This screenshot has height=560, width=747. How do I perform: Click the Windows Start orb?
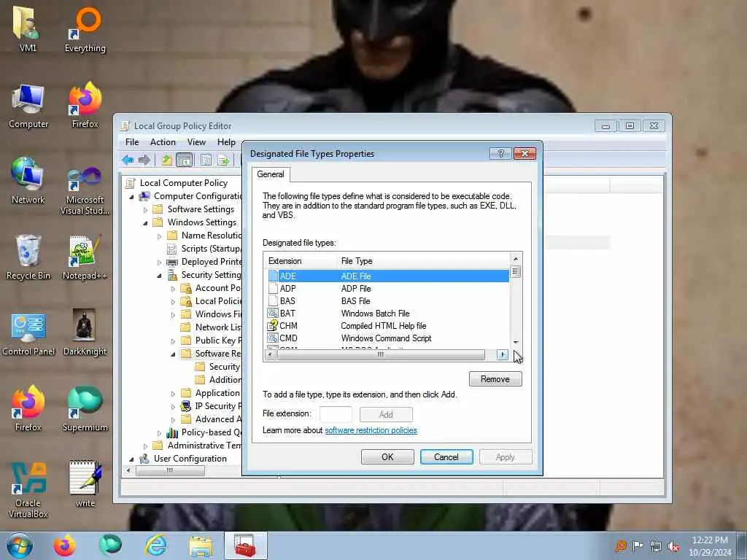click(20, 545)
